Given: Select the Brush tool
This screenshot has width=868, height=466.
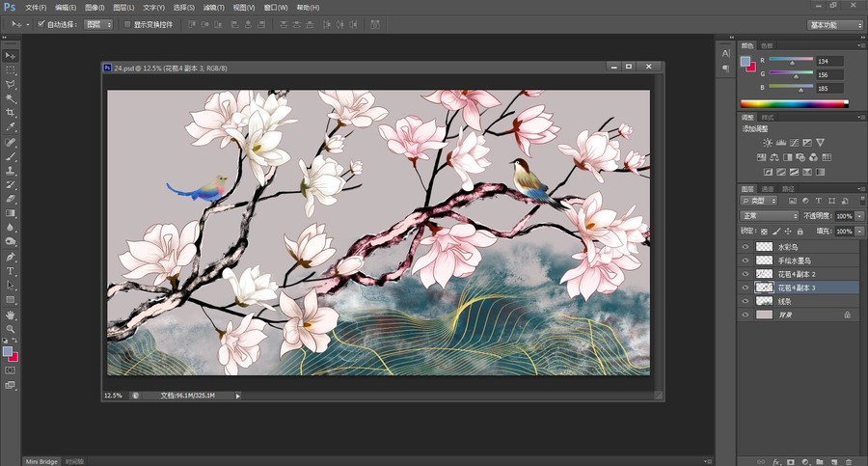Looking at the screenshot, I should (x=11, y=157).
